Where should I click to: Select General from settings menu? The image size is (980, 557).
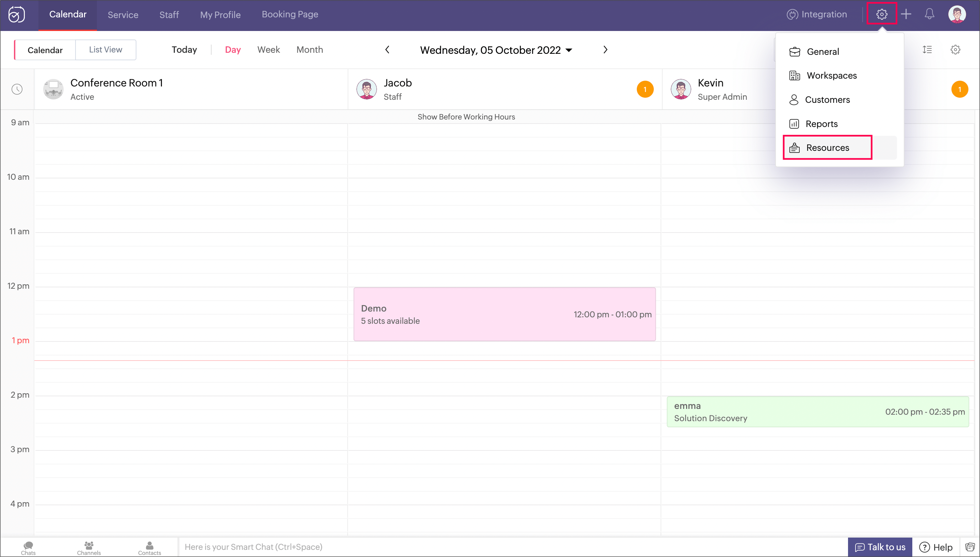click(x=840, y=52)
